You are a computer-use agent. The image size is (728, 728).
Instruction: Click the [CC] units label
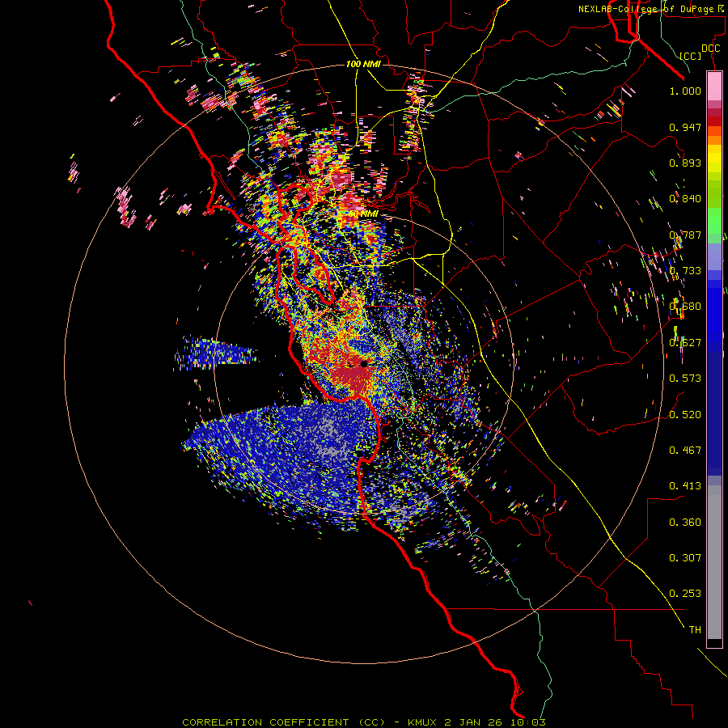[691, 56]
